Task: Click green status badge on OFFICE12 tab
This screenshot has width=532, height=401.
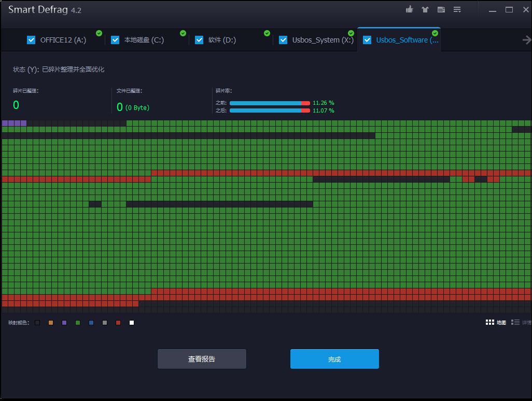Action: [99, 33]
